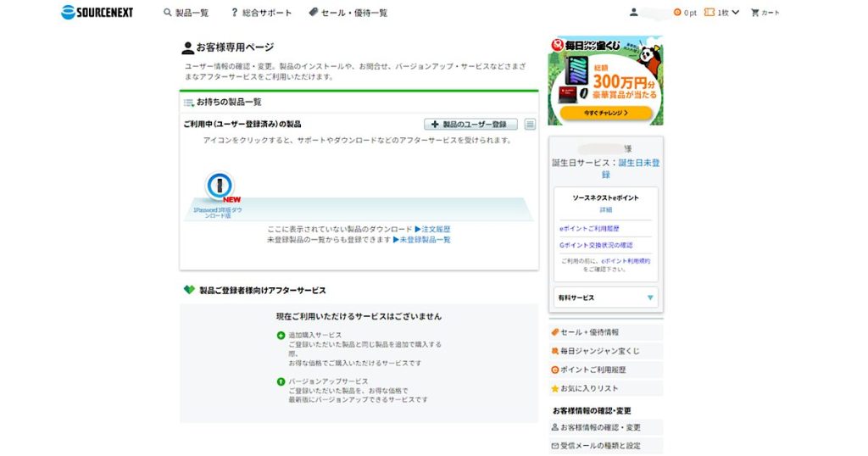
Task: Click the green heart icon beside 製品ご登録者様向けアフターサービス
Action: (189, 290)
